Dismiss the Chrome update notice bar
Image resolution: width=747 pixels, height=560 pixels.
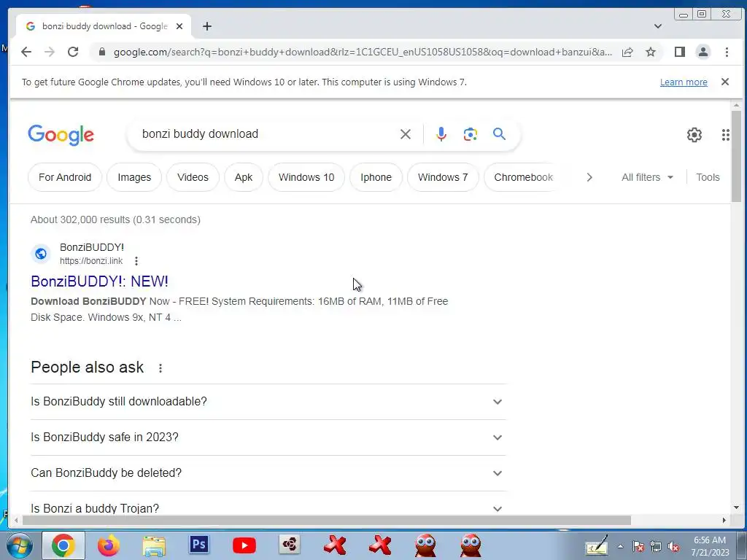725,82
